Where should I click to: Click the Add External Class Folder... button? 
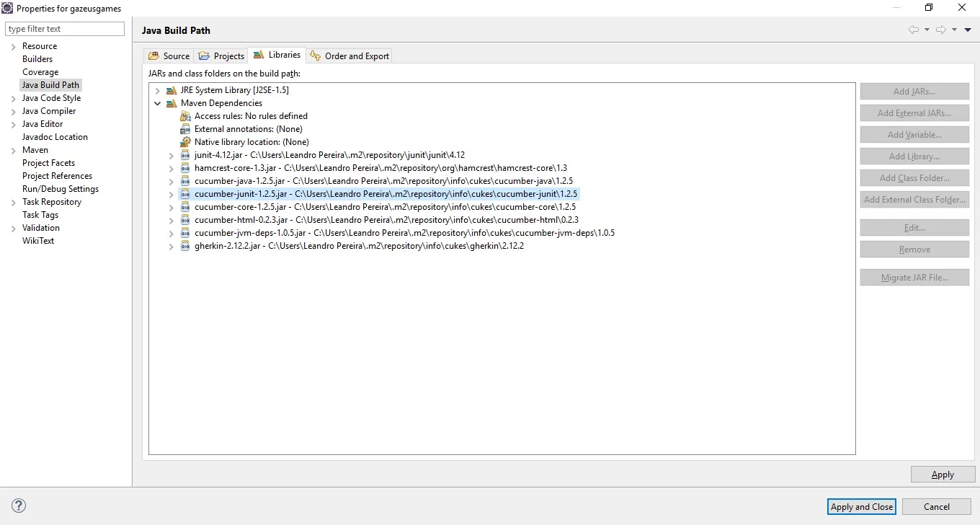coord(914,200)
